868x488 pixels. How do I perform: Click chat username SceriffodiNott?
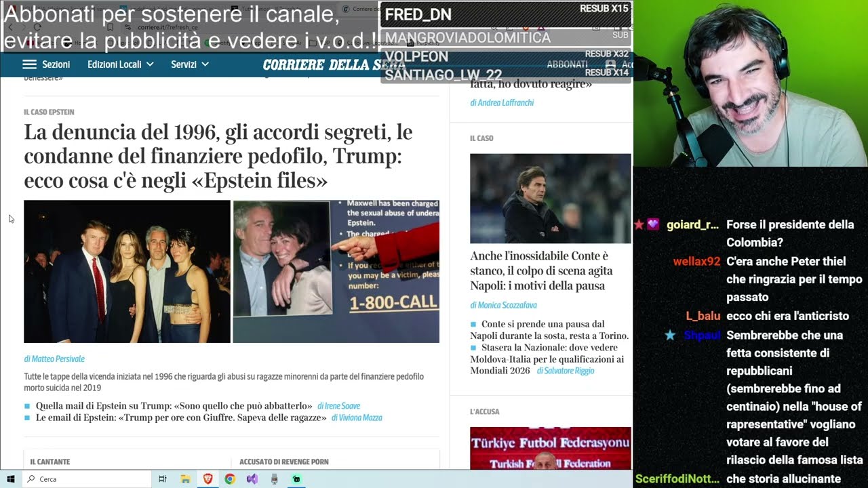677,479
